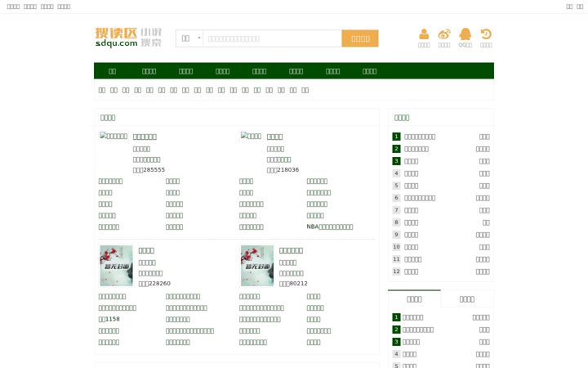The width and height of the screenshot is (588, 368).
Task: Switch to the inactive gray tab in the tabbed ranking panel
Action: coord(467,299)
